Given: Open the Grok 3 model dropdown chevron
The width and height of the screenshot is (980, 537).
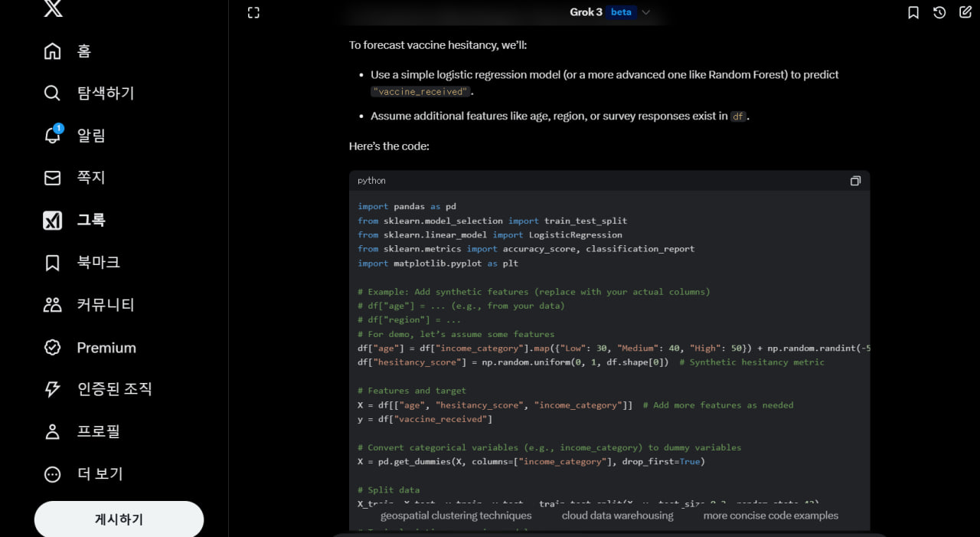Looking at the screenshot, I should click(645, 12).
